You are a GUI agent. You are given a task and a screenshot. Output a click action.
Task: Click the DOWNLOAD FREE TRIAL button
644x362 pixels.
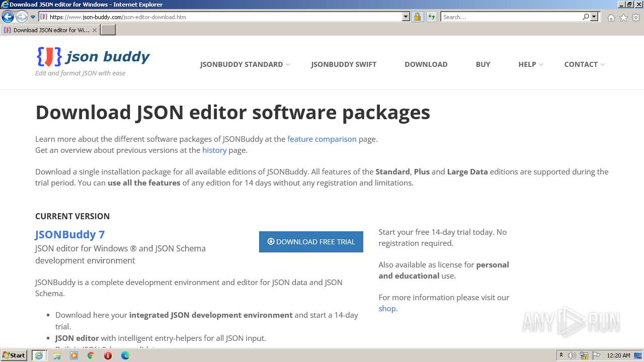tap(311, 242)
